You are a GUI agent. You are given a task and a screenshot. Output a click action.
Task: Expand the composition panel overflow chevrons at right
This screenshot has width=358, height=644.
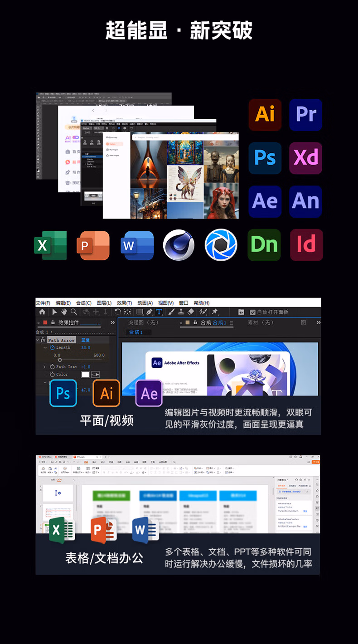click(318, 322)
